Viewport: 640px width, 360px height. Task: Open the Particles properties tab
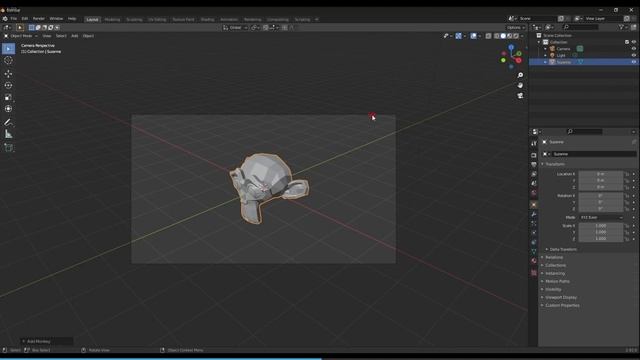[x=534, y=224]
